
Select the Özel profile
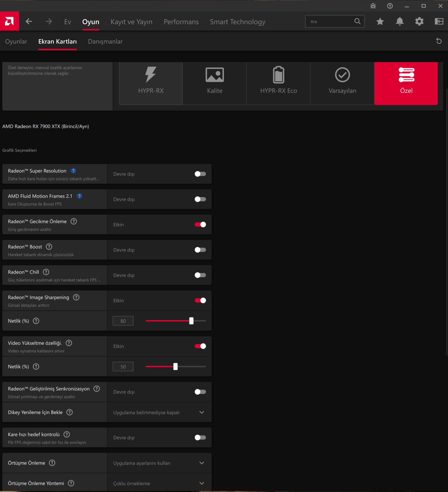406,83
